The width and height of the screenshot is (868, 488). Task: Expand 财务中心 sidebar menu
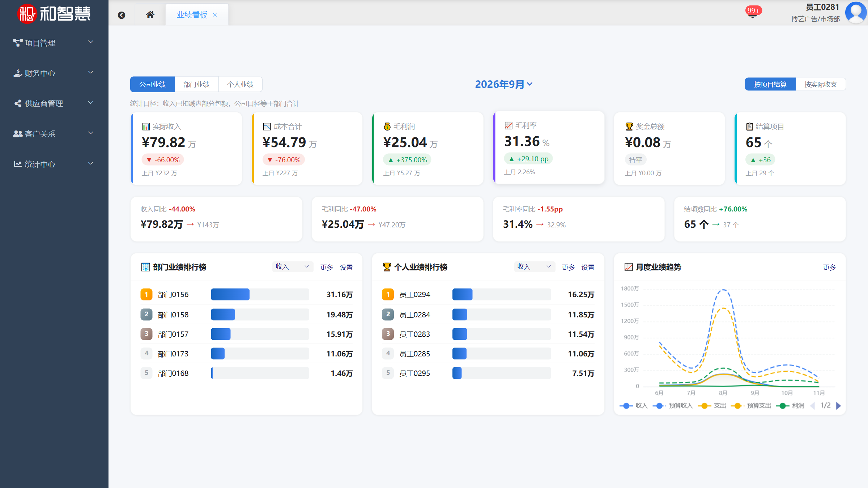(54, 73)
